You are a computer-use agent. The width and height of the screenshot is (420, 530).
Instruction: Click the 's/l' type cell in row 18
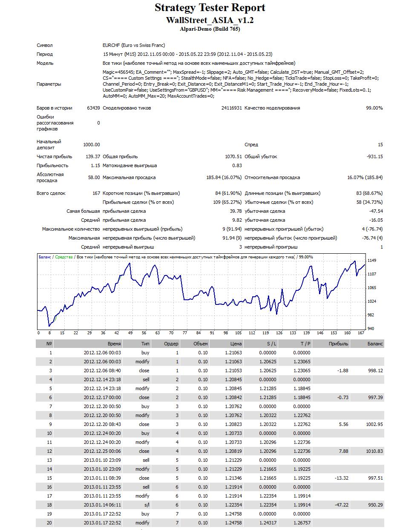click(147, 505)
